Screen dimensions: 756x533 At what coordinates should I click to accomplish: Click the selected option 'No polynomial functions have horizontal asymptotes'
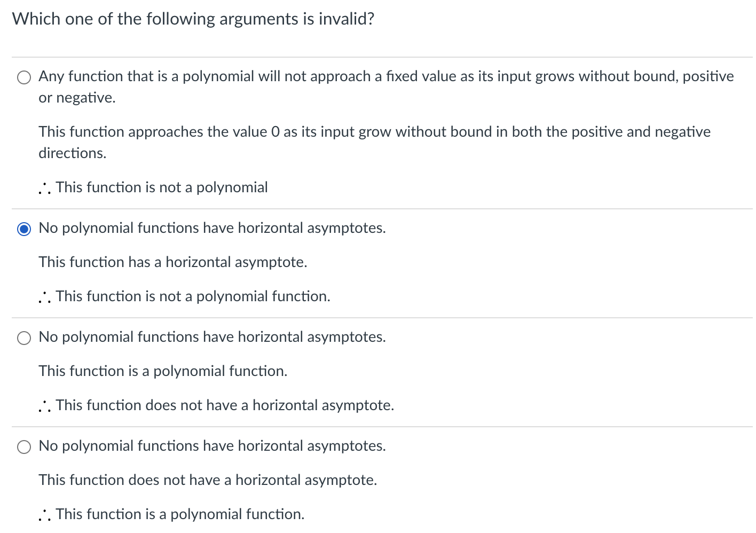tap(212, 228)
